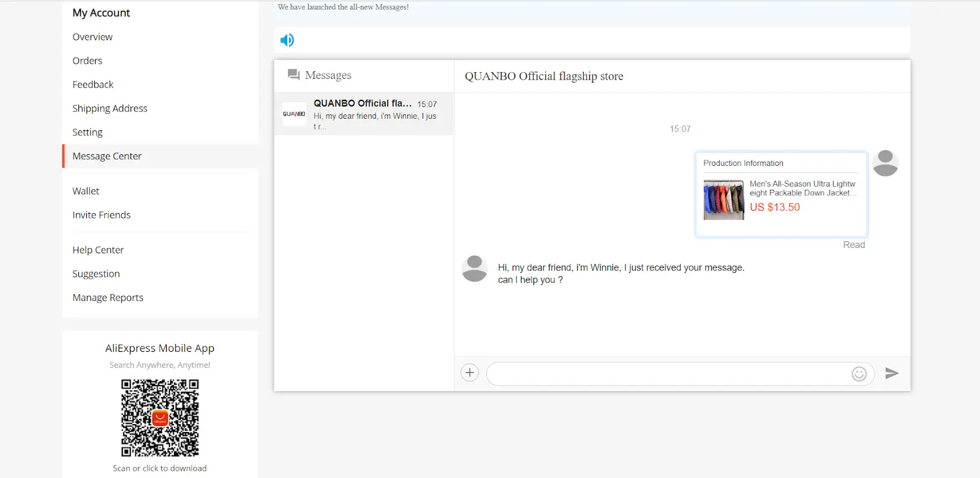Click the plus attachment button
This screenshot has height=478, width=980.
point(470,372)
